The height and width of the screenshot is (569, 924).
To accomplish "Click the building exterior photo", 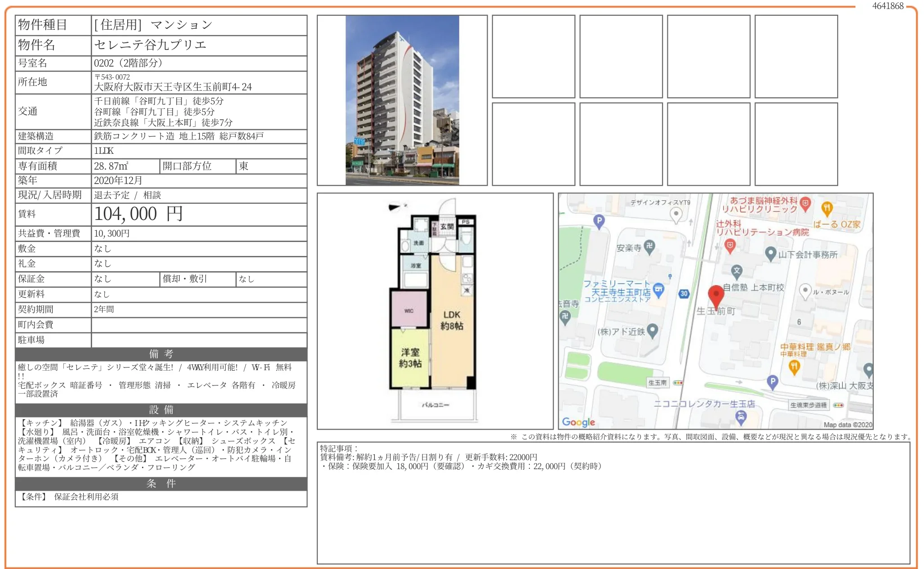I will tap(402, 100).
